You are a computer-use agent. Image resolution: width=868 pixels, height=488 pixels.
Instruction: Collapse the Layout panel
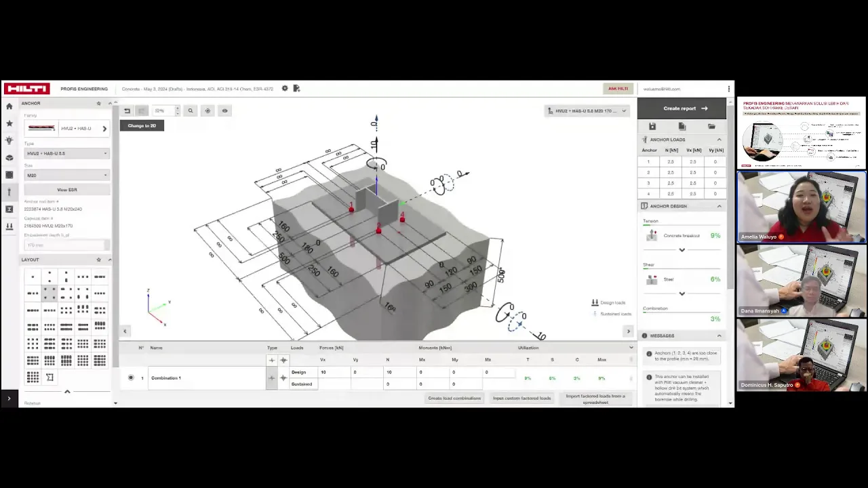(x=110, y=260)
